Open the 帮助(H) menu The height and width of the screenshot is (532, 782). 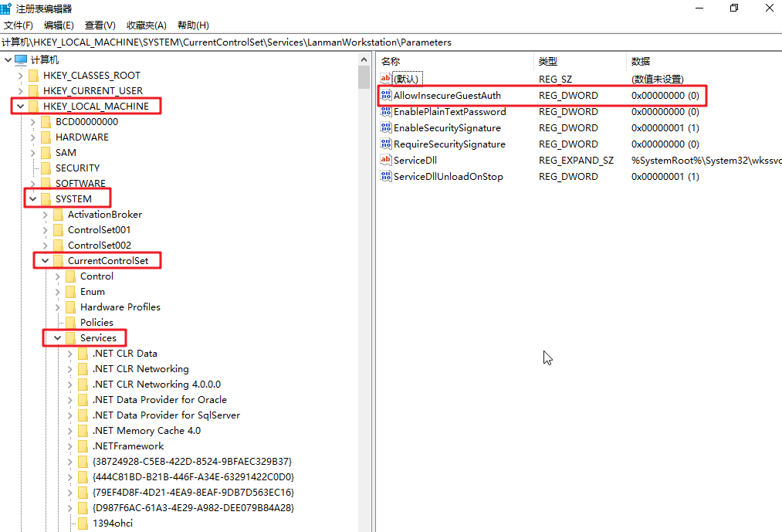pos(193,25)
